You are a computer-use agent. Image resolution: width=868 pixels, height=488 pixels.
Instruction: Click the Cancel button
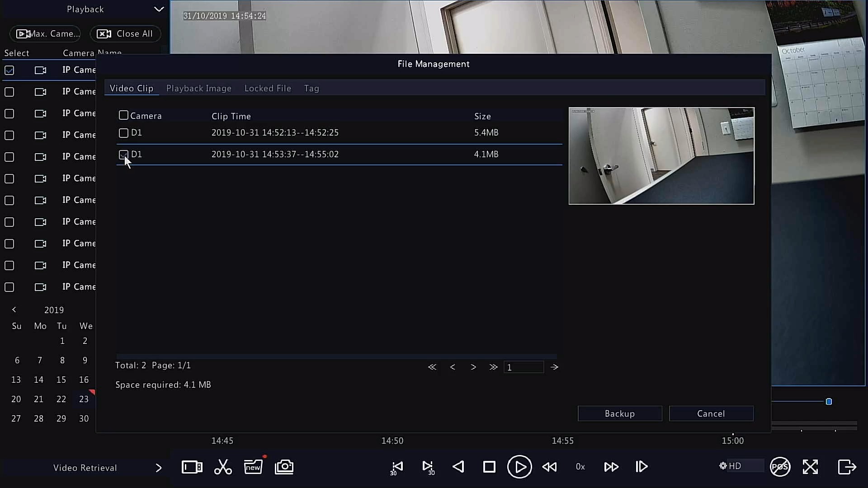[711, 413]
